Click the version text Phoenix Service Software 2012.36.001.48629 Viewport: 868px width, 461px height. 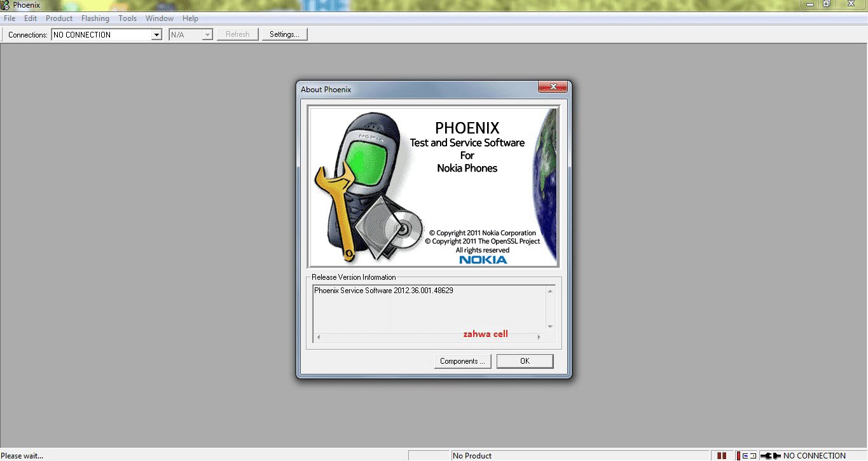(x=383, y=291)
